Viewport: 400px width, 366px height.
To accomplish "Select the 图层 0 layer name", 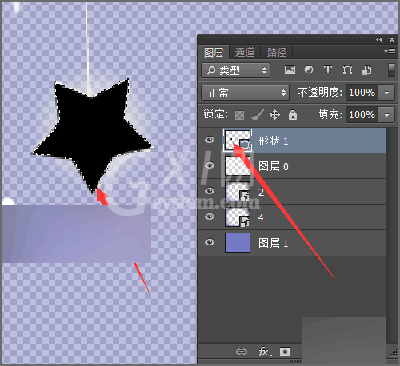I will pyautogui.click(x=273, y=166).
